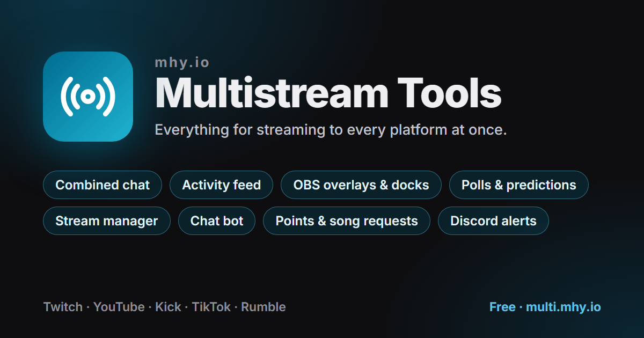Viewport: 644px width, 338px height.
Task: Click the tagline about streaming to every platform
Action: coord(331,130)
